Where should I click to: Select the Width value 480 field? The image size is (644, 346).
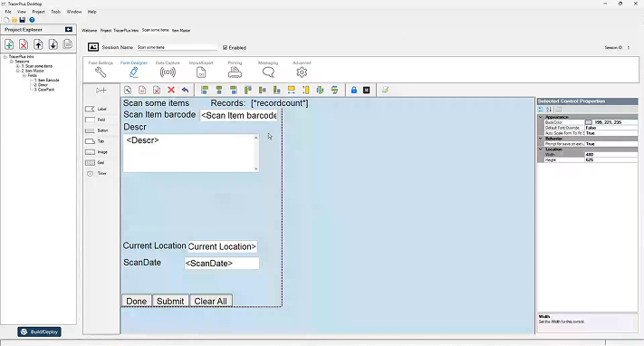point(610,155)
